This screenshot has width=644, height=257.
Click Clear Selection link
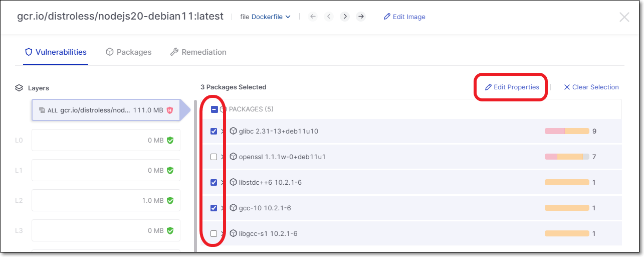591,87
